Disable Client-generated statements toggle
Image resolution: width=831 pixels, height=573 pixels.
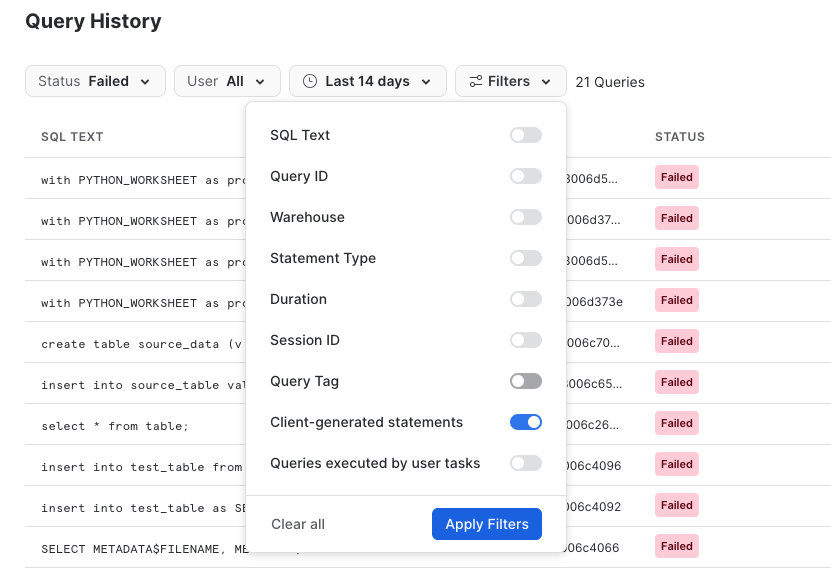(x=525, y=422)
